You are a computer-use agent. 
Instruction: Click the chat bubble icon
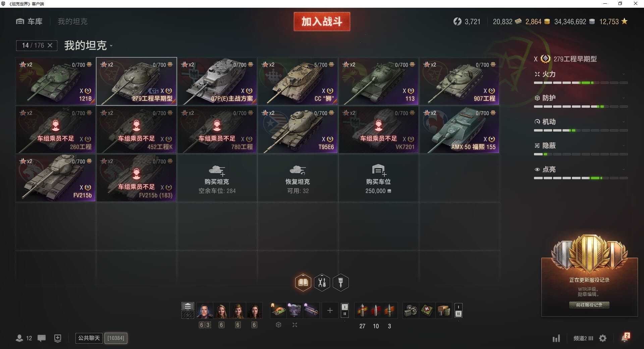[x=42, y=338]
